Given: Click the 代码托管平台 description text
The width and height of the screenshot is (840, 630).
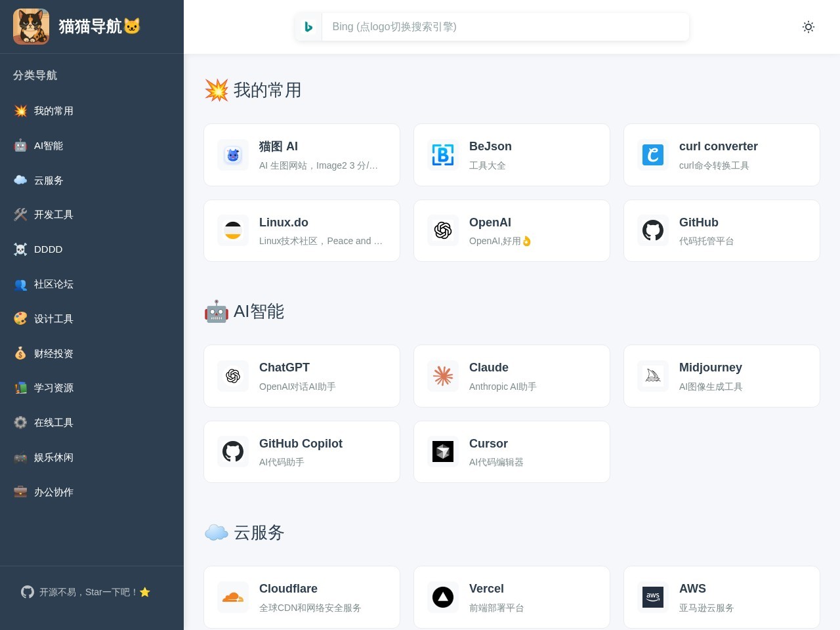Looking at the screenshot, I should (706, 241).
